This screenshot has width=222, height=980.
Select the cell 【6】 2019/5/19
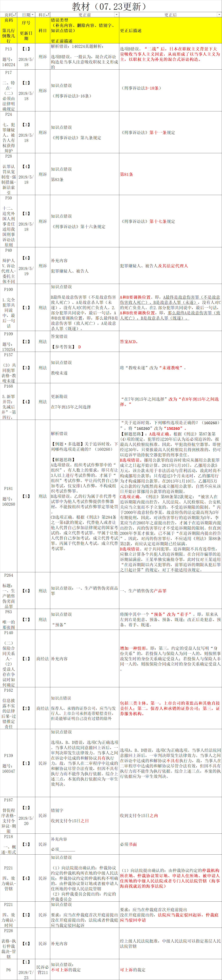point(26,266)
